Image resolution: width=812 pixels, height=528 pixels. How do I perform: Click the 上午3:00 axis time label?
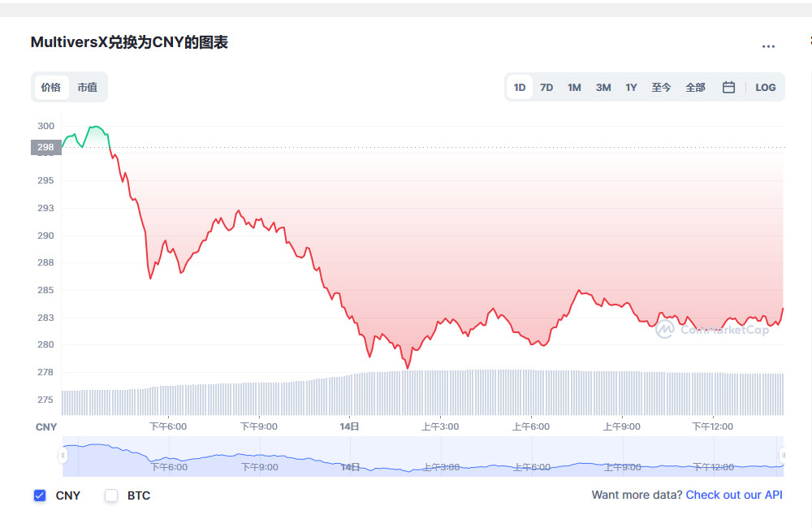[440, 426]
